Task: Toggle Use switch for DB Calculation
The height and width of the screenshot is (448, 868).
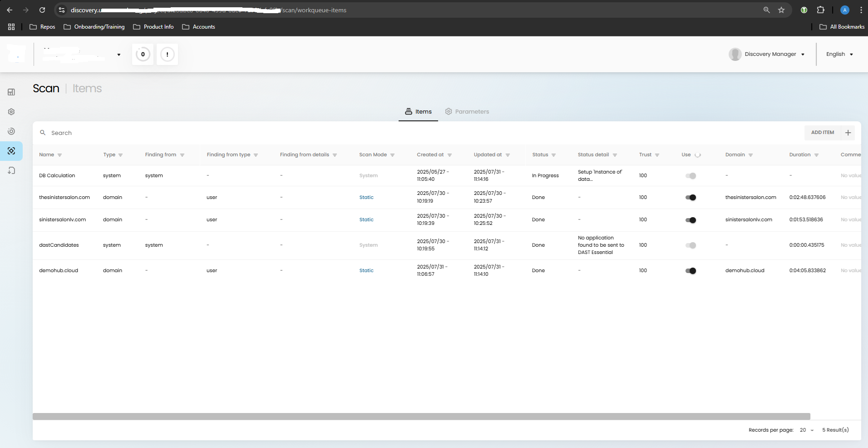Action: pos(690,176)
